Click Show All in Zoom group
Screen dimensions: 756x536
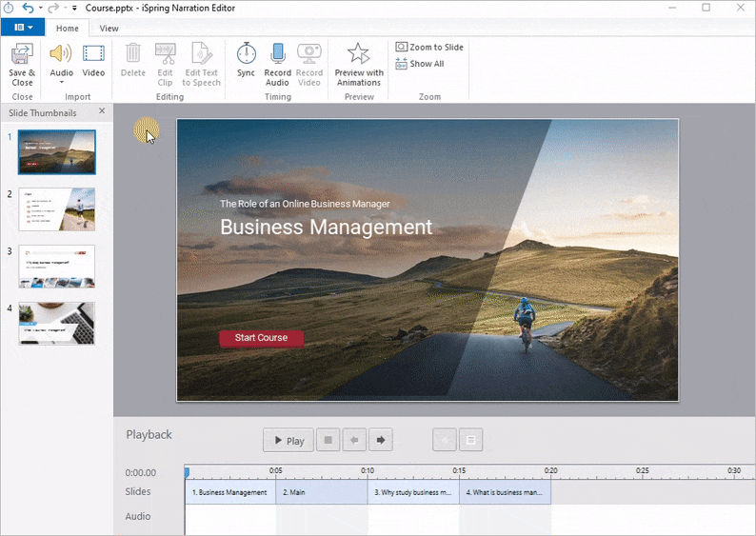tap(420, 64)
